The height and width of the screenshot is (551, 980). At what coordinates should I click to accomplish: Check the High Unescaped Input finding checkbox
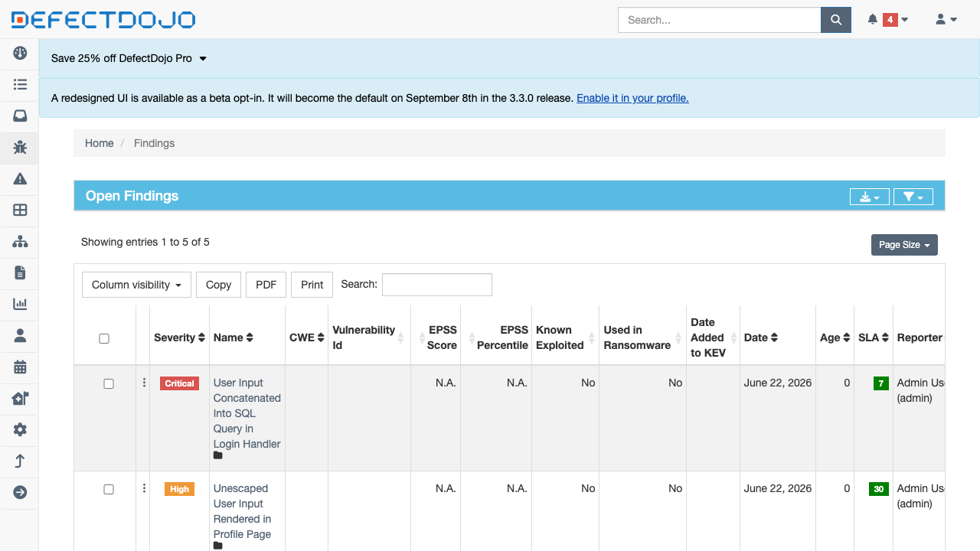point(109,489)
